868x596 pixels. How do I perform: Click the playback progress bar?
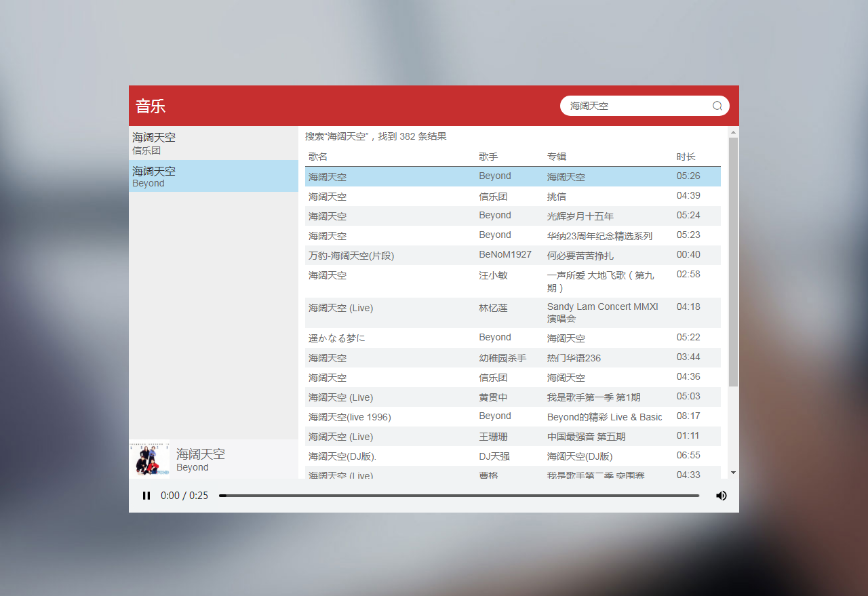[458, 496]
